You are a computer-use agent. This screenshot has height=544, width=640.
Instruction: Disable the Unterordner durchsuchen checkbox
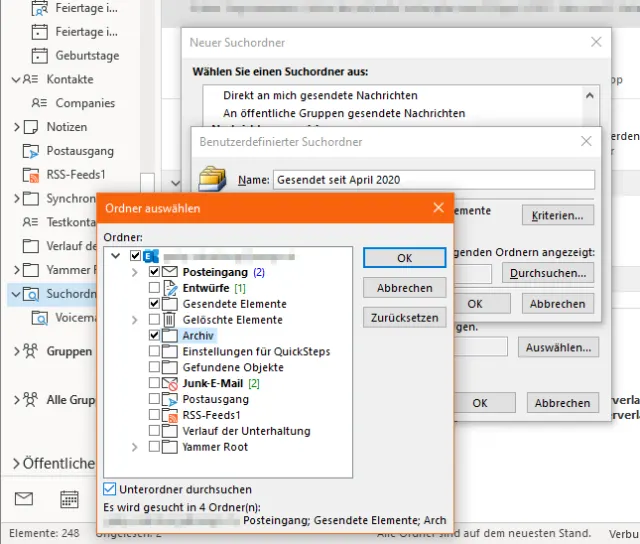110,490
